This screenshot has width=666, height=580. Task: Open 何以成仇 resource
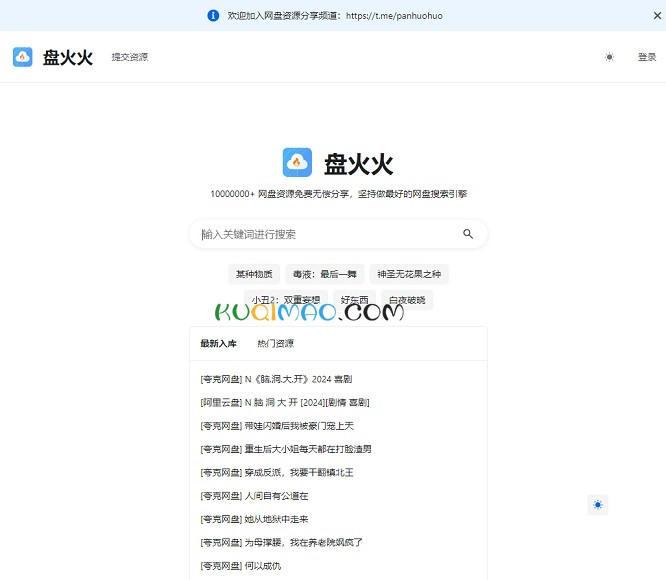click(240, 566)
